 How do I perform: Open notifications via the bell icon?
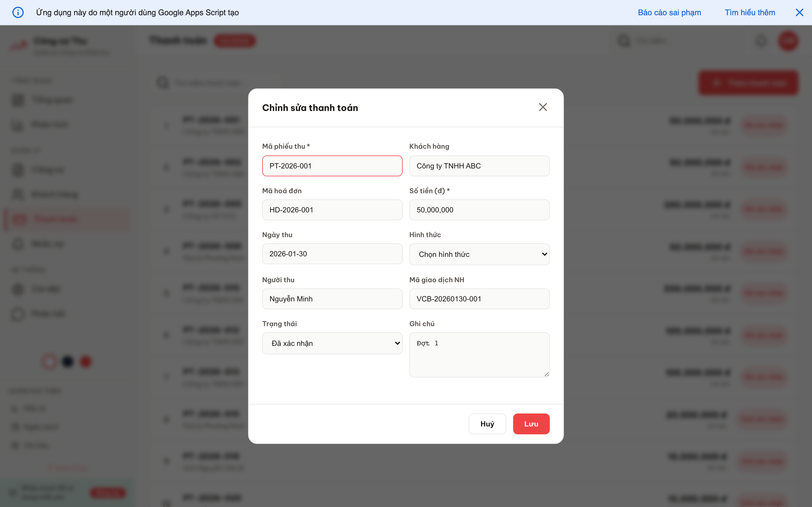pos(761,41)
